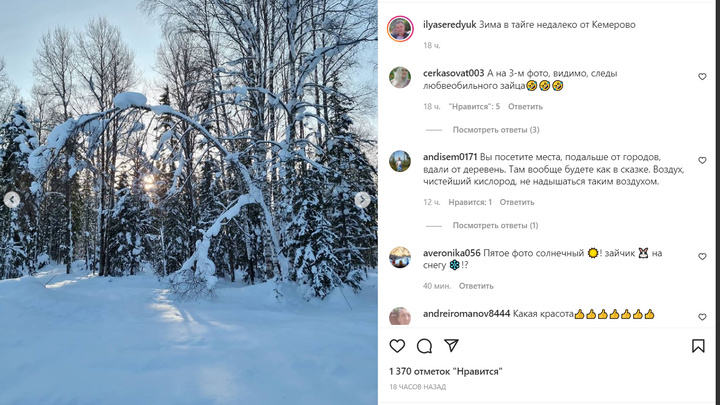Viewport: 720px width, 405px height.
Task: Like andisem0171's comment heart
Action: [x=702, y=160]
